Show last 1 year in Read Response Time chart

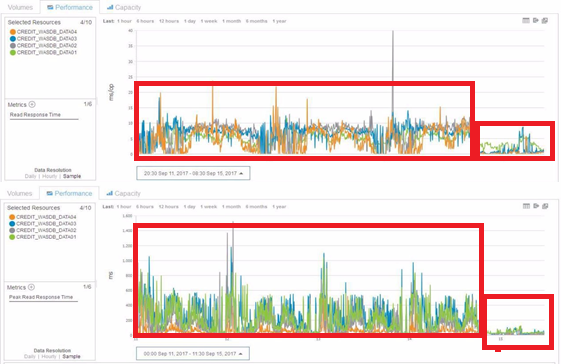[x=279, y=21]
